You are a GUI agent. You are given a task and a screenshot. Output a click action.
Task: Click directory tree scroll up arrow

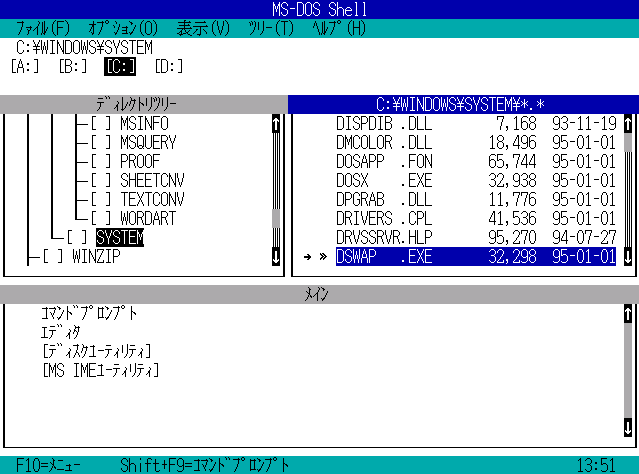click(276, 123)
